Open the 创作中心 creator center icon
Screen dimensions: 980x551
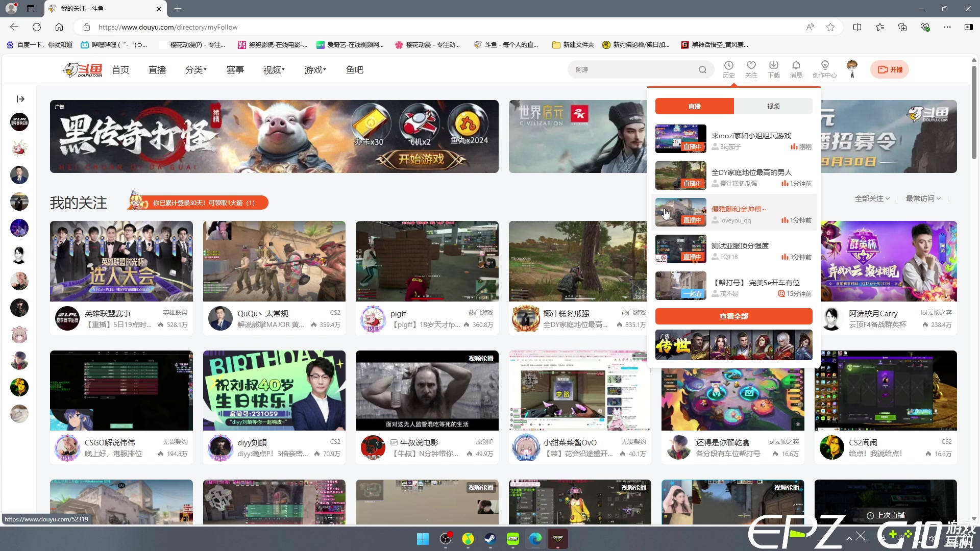824,69
